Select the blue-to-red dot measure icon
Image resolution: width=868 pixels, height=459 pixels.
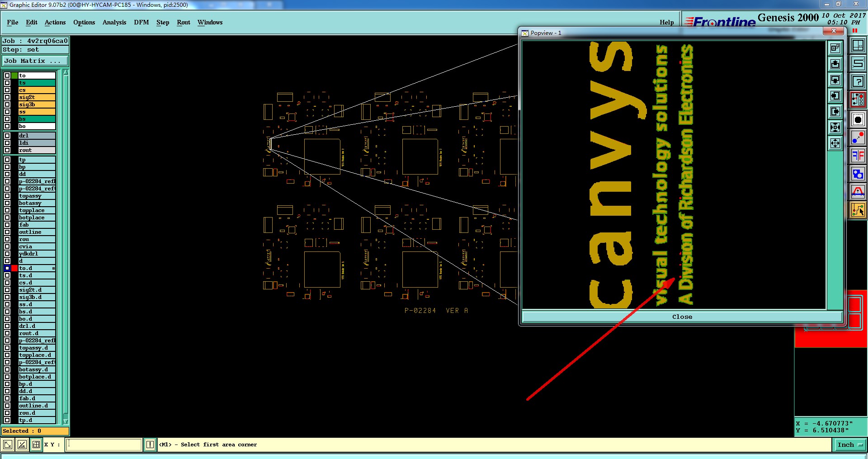[858, 137]
